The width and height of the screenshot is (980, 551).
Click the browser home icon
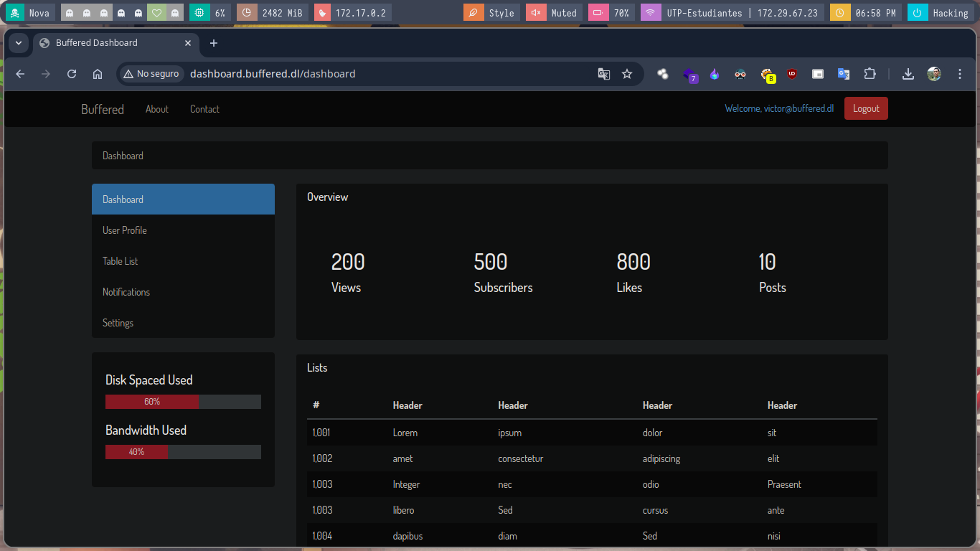[98, 74]
